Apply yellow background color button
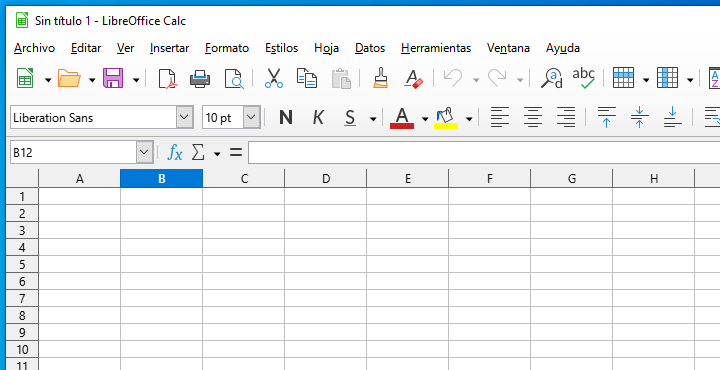This screenshot has width=720, height=370. click(x=446, y=118)
